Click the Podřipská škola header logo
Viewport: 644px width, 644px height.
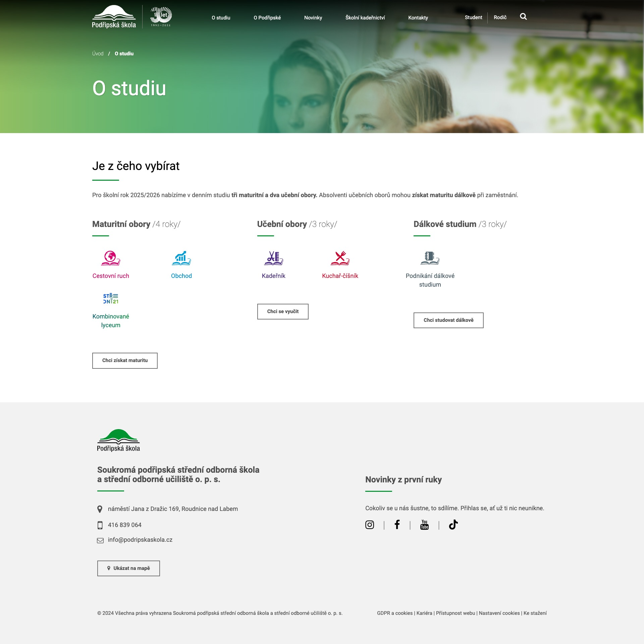tap(114, 17)
